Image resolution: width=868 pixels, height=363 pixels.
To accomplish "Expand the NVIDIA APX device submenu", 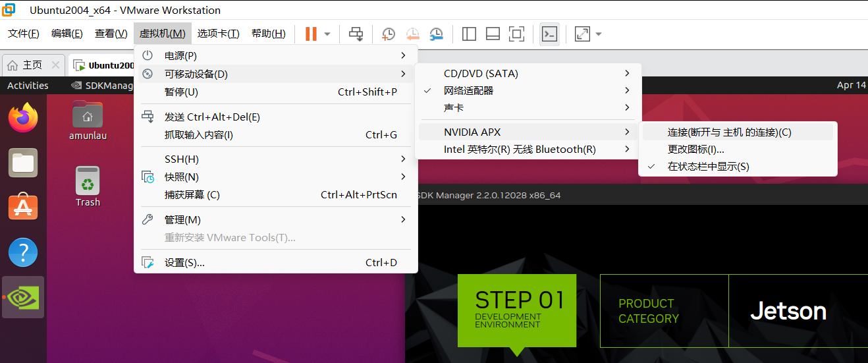I will pyautogui.click(x=528, y=132).
